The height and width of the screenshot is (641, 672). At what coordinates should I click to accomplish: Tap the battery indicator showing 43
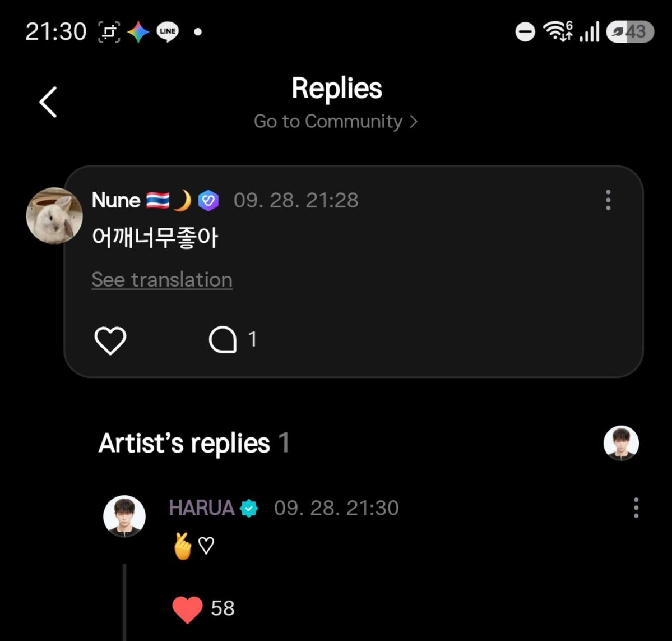[x=630, y=32]
